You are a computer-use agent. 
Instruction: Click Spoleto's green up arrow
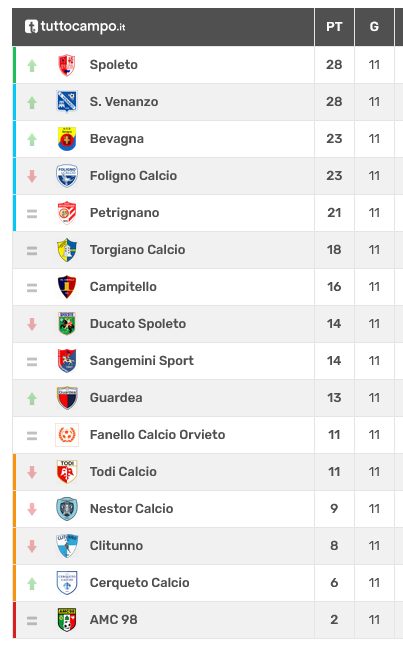click(32, 65)
